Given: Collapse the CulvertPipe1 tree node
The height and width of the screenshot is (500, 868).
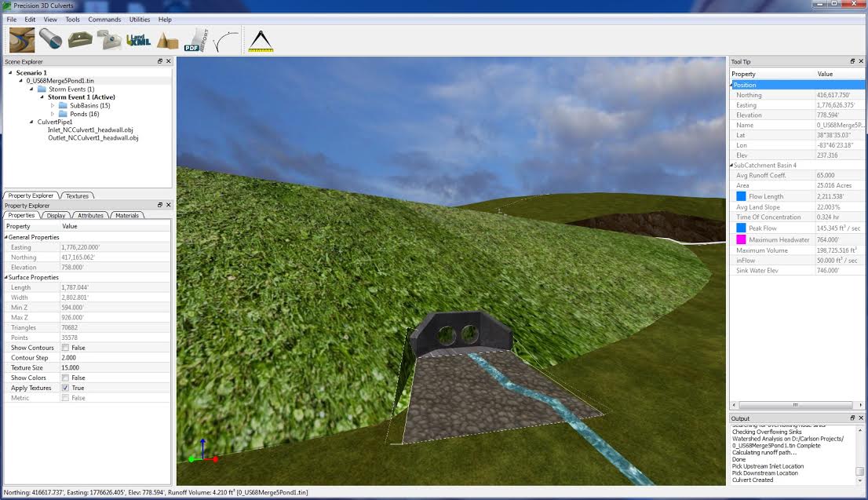Looking at the screenshot, I should click(31, 122).
